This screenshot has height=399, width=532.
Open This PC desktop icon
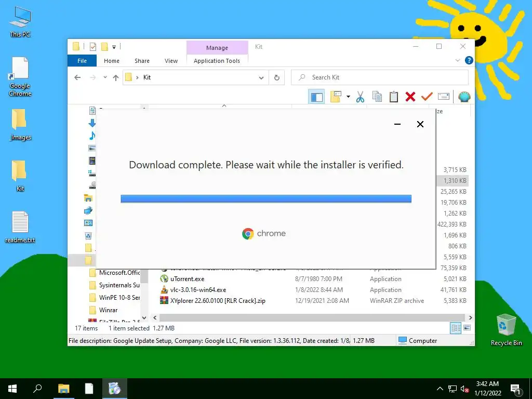tap(20, 22)
